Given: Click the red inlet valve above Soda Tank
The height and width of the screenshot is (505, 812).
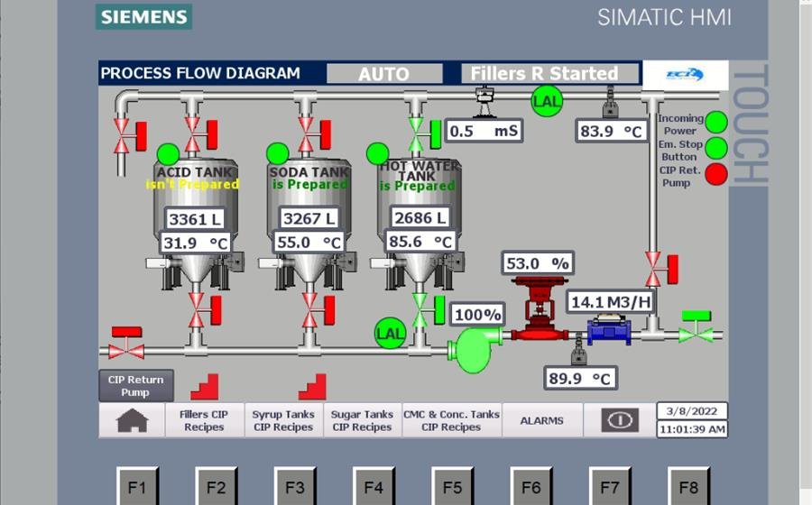Looking at the screenshot, I should click(313, 134).
